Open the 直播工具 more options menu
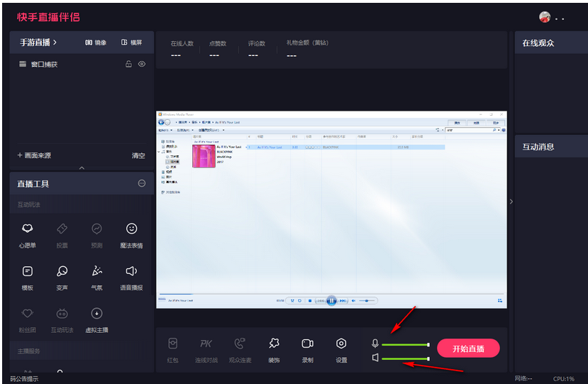The width and height of the screenshot is (588, 384). (142, 184)
